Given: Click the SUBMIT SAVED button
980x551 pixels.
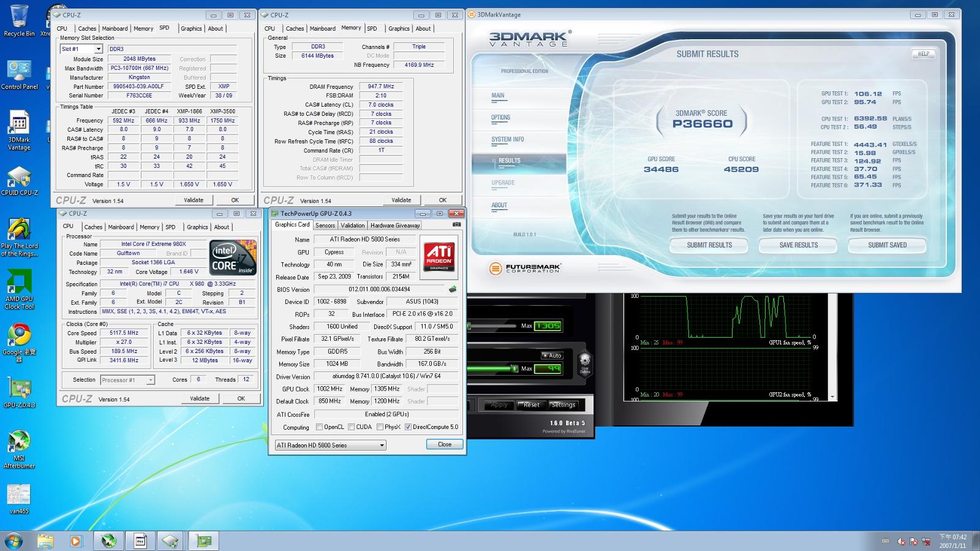Looking at the screenshot, I should (887, 245).
